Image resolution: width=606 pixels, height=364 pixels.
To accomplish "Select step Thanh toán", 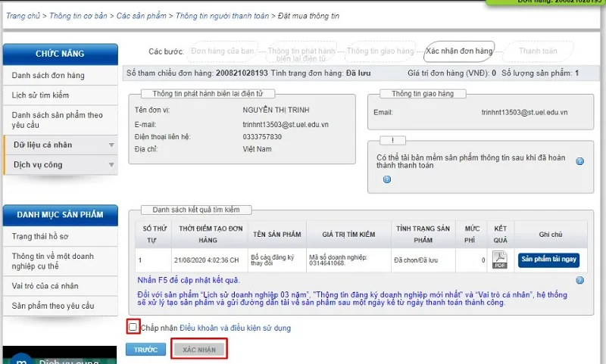I will coord(538,51).
